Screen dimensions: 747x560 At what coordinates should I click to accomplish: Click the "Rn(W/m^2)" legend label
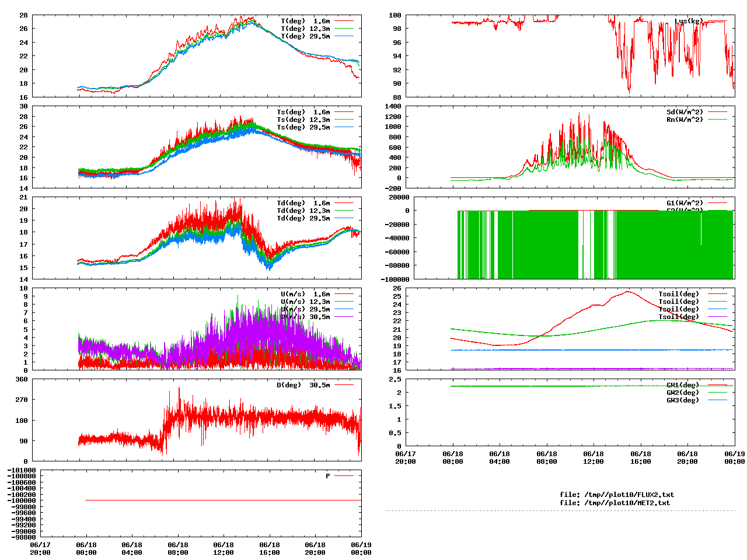click(x=685, y=120)
